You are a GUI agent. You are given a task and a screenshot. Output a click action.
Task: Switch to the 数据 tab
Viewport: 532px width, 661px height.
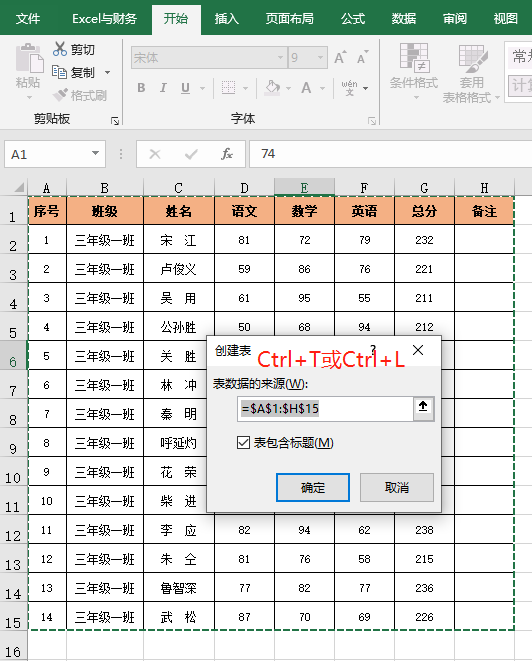[x=403, y=19]
